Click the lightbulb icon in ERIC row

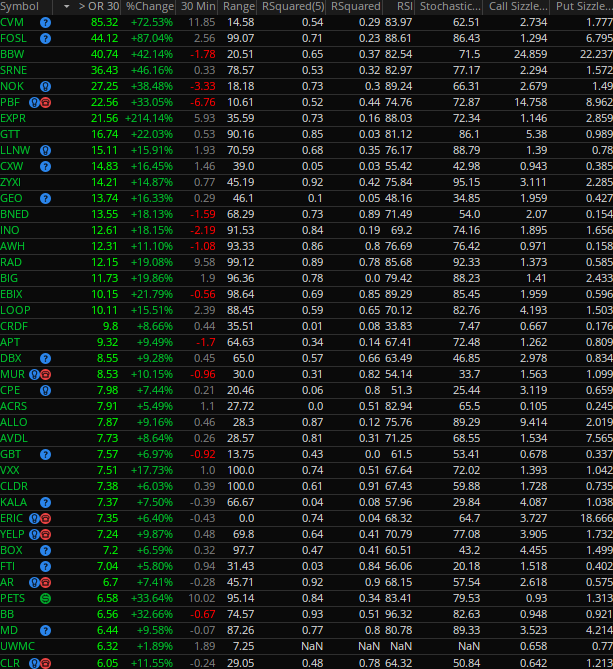34,519
